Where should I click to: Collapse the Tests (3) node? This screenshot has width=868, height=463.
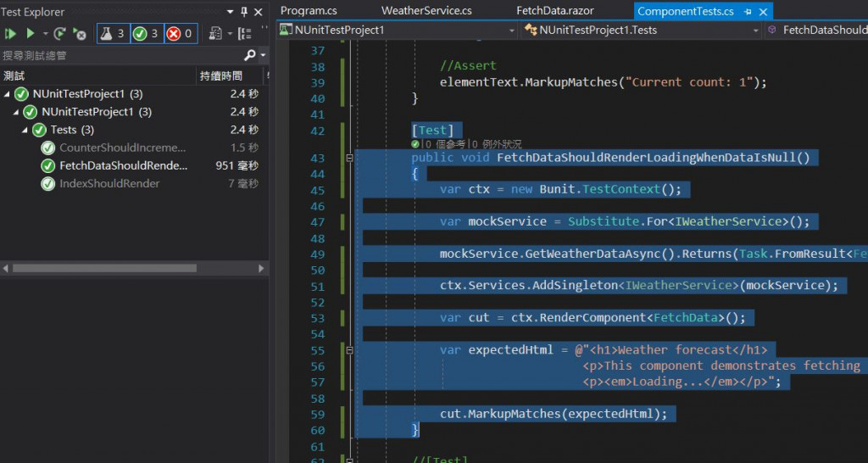(x=25, y=130)
